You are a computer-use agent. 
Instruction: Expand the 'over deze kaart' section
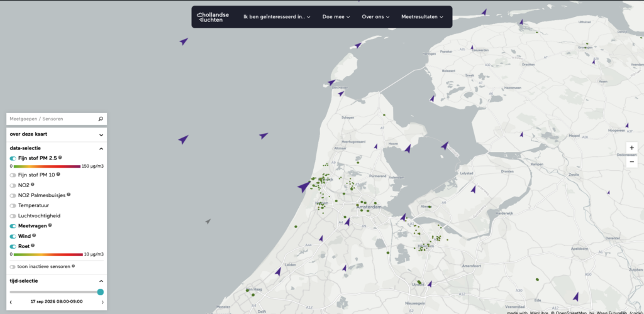click(57, 134)
